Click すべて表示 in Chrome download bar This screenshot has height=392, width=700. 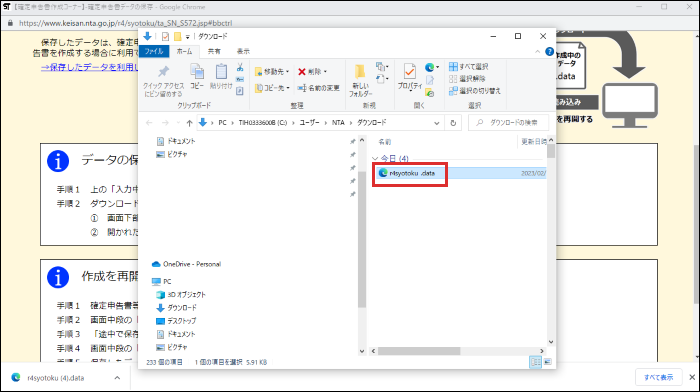coord(658,377)
